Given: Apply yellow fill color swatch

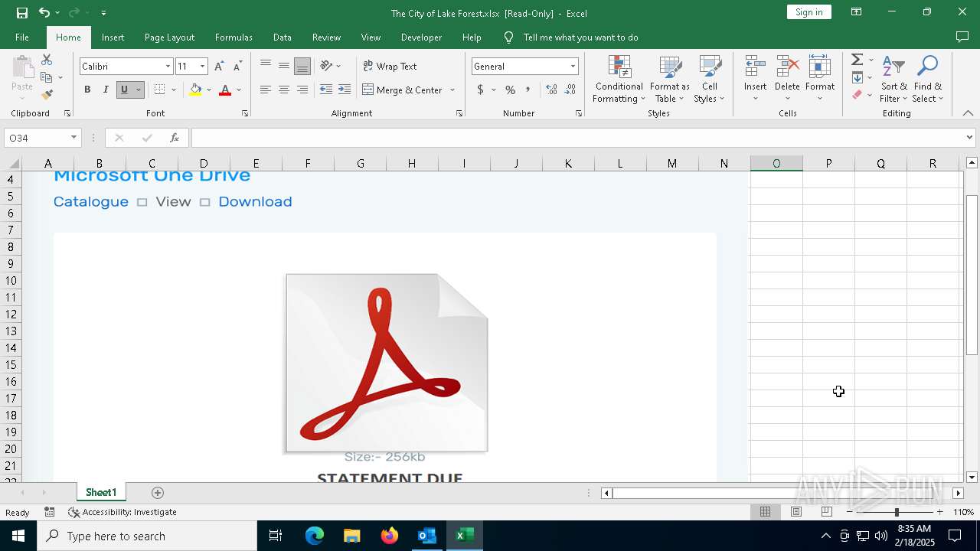Looking at the screenshot, I should (x=195, y=90).
